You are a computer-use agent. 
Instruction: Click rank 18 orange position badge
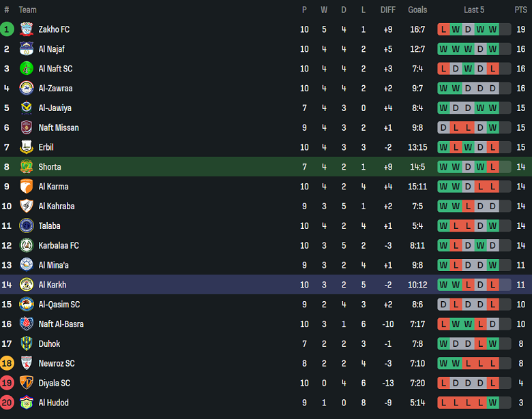point(7,364)
